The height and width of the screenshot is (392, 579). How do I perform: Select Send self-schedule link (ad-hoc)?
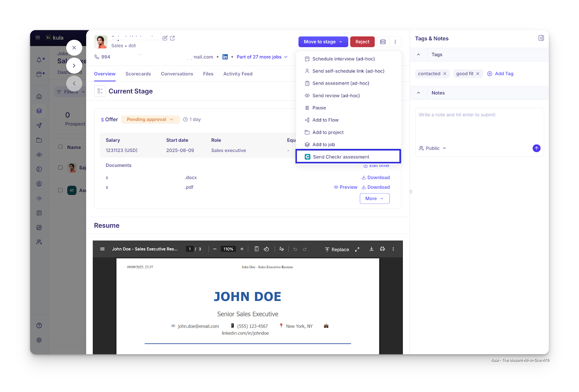pyautogui.click(x=348, y=71)
